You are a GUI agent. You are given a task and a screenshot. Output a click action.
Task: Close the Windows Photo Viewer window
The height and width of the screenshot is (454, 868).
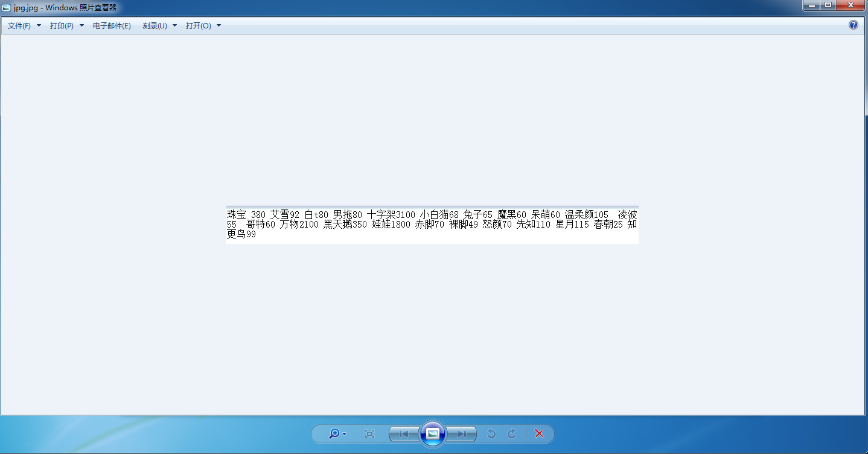point(852,5)
